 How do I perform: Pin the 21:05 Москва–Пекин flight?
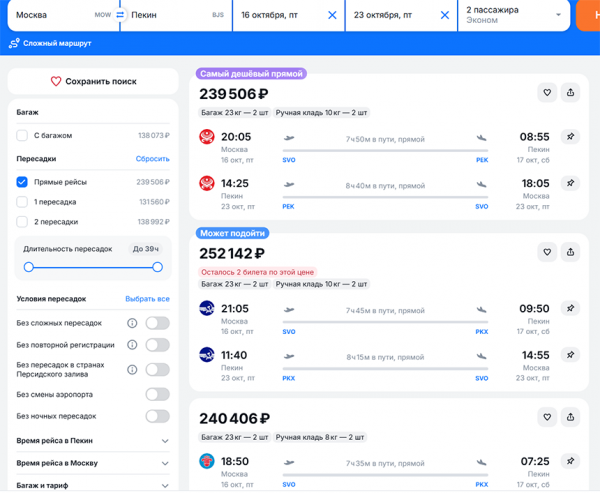click(x=570, y=308)
